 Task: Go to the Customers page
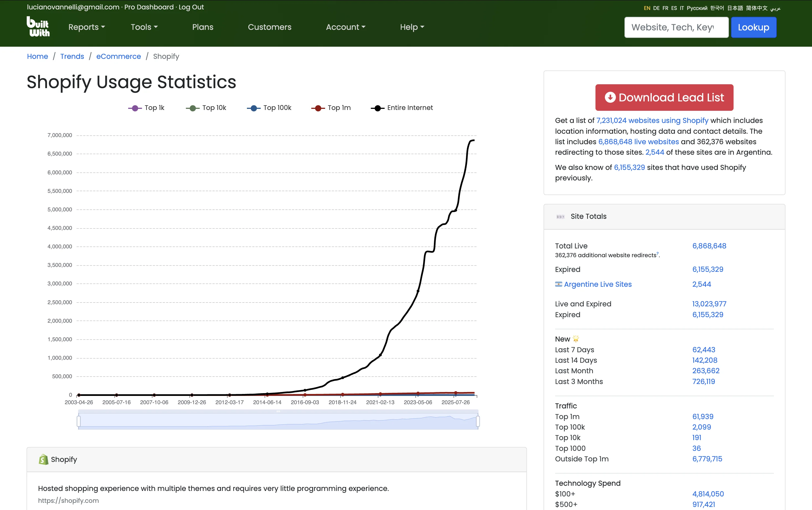(x=270, y=27)
